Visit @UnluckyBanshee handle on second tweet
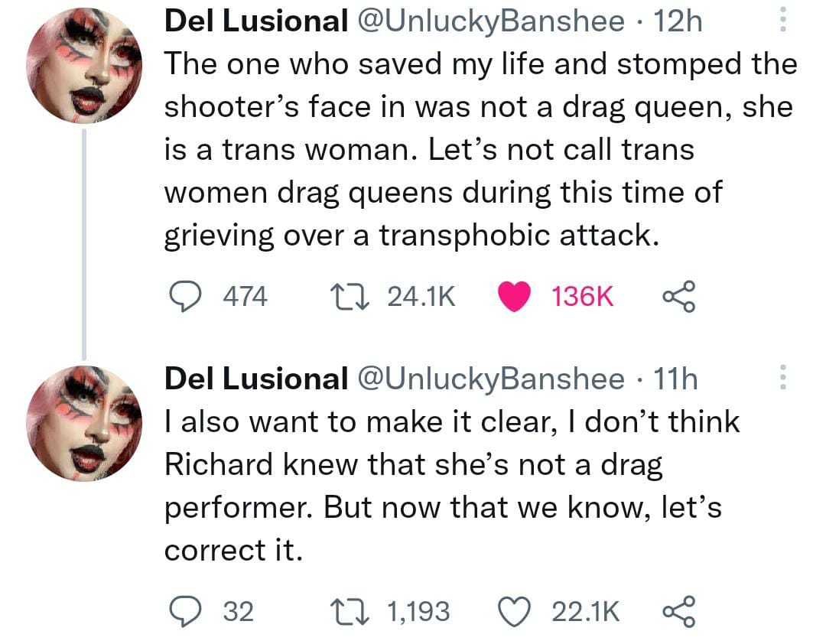Screen dimensions: 826x644 488,379
